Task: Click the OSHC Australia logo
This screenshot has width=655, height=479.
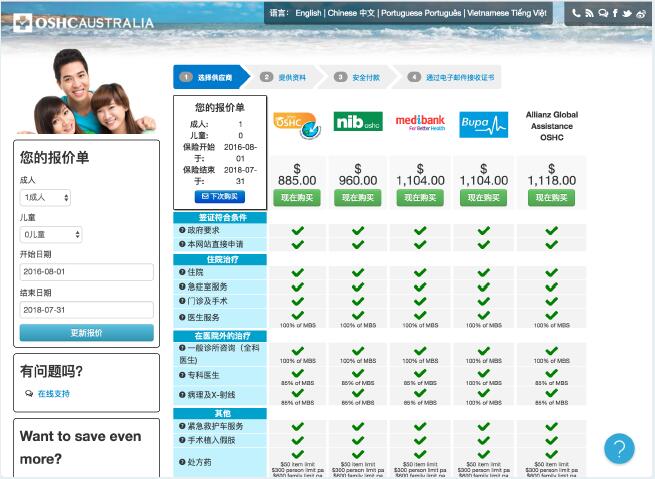Action: click(x=83, y=23)
